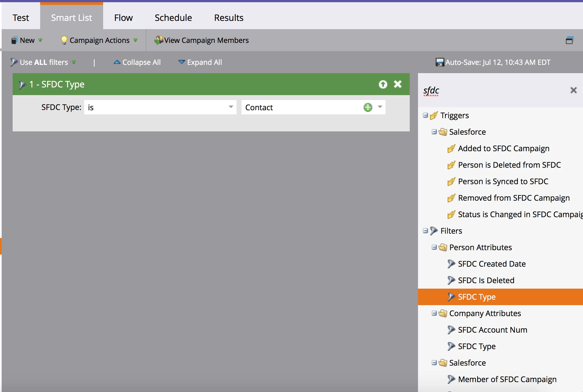Image resolution: width=583 pixels, height=392 pixels.
Task: Collapse the Person Attributes folder
Action: coord(434,247)
